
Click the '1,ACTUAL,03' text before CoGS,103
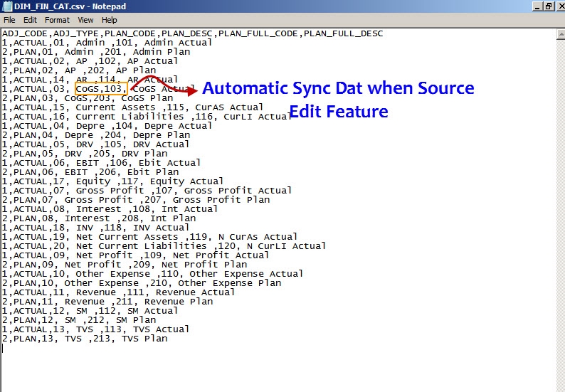[33, 89]
